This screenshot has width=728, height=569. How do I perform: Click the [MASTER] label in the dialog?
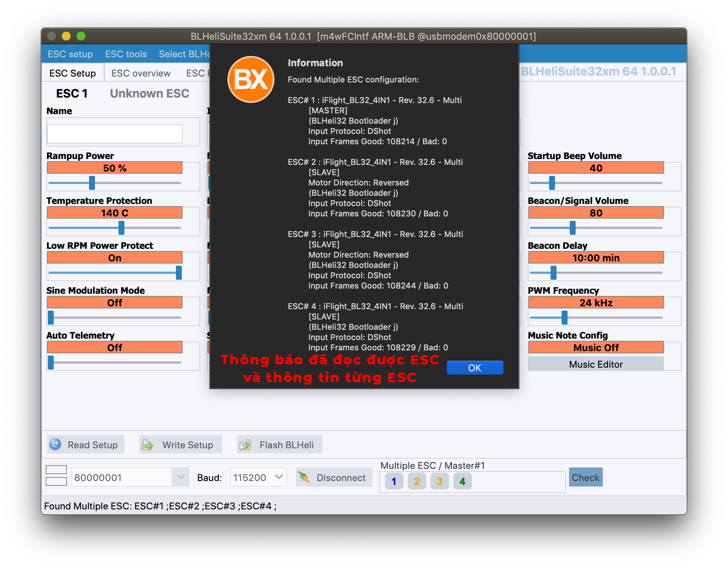pyautogui.click(x=328, y=110)
